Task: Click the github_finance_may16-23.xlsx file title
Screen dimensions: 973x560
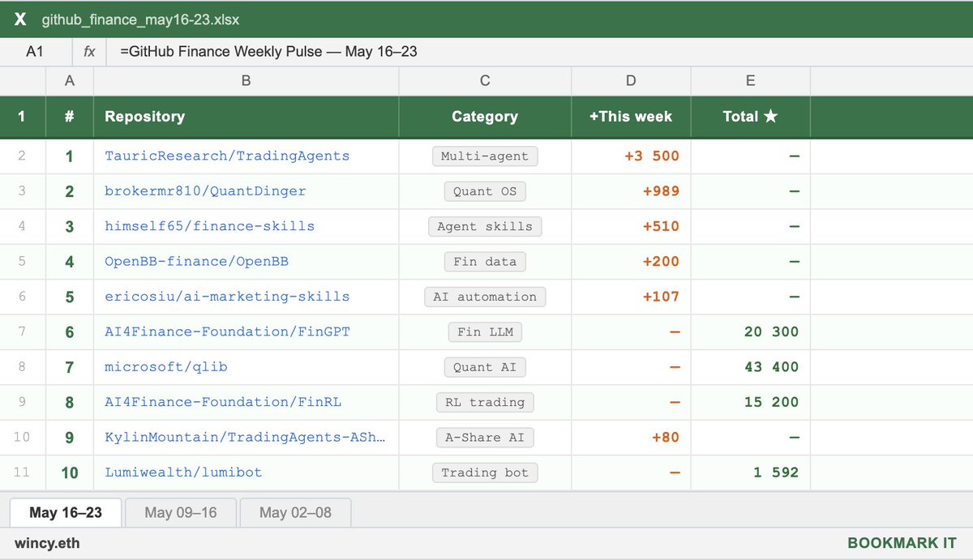Action: click(140, 19)
